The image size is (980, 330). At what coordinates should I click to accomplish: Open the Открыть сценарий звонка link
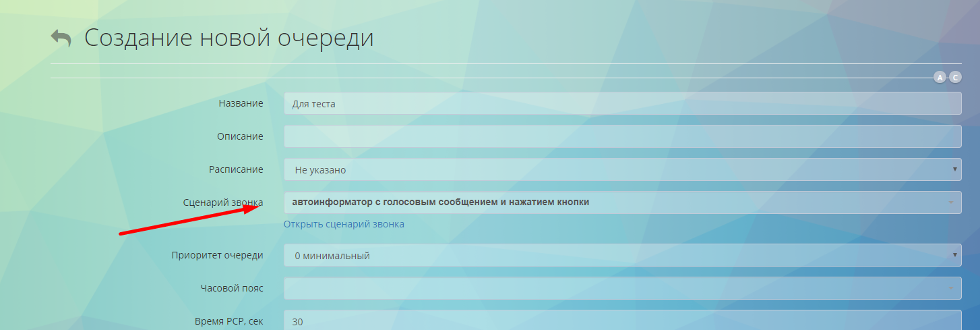pyautogui.click(x=344, y=224)
